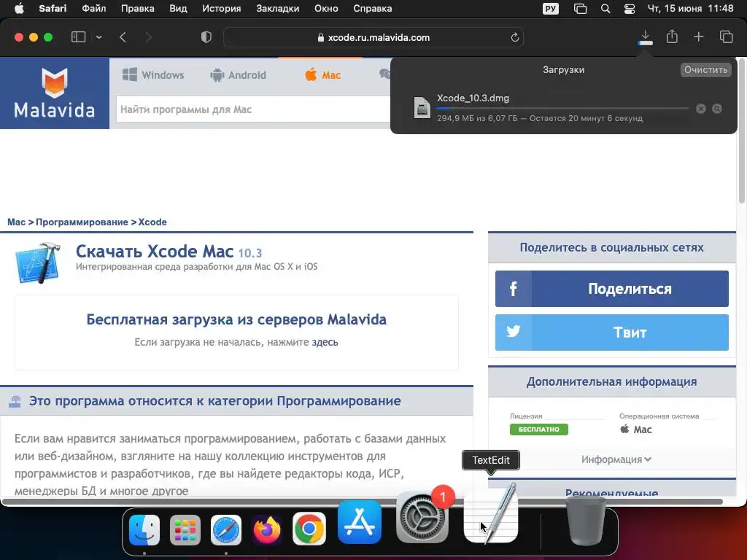This screenshot has width=747, height=560.
Task: Click the Скачать Xcode Mac title
Action: pos(155,251)
